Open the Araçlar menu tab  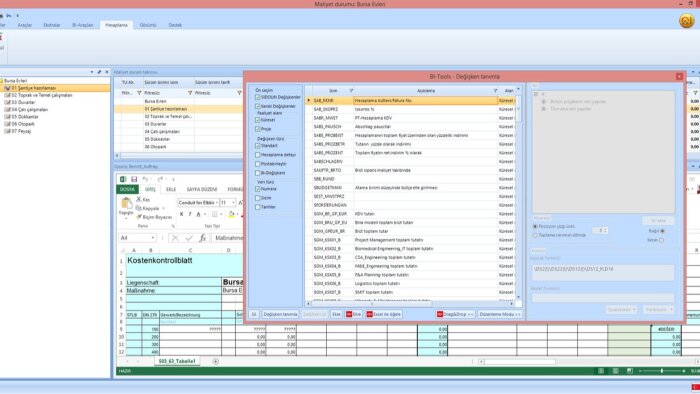(25, 25)
